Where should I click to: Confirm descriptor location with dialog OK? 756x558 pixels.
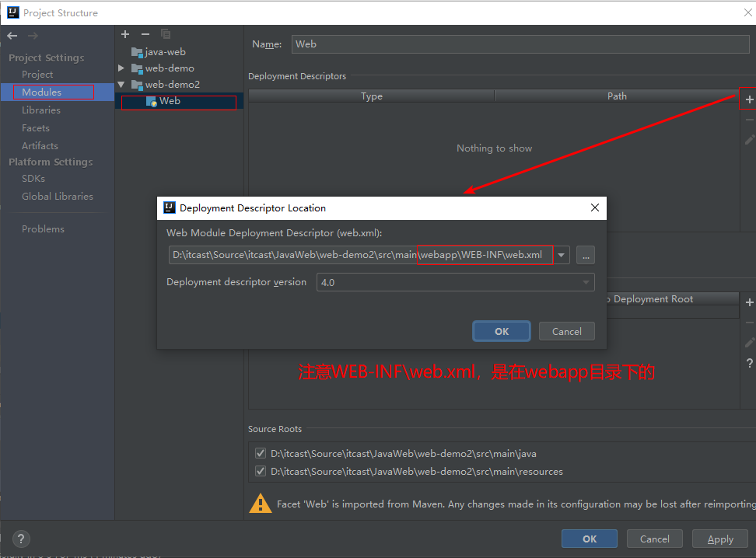tap(502, 331)
